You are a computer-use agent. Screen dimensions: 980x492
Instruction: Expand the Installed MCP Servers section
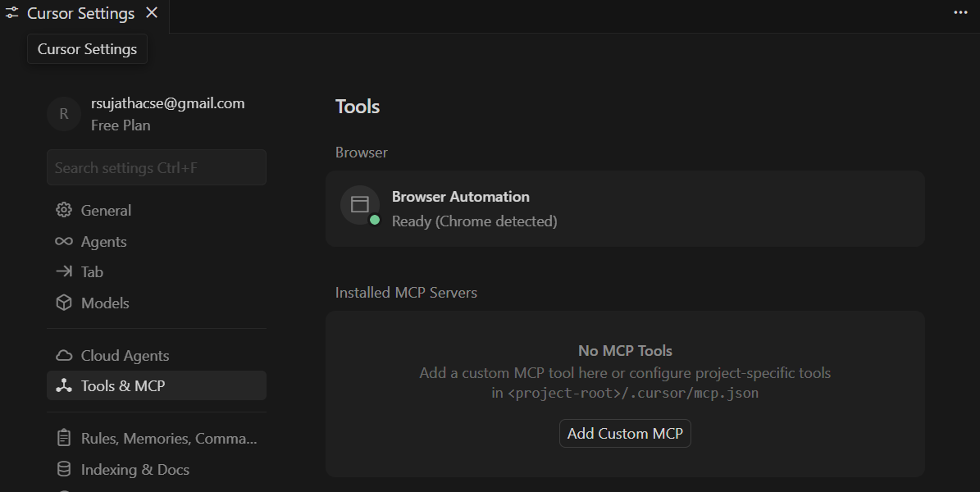pos(405,292)
